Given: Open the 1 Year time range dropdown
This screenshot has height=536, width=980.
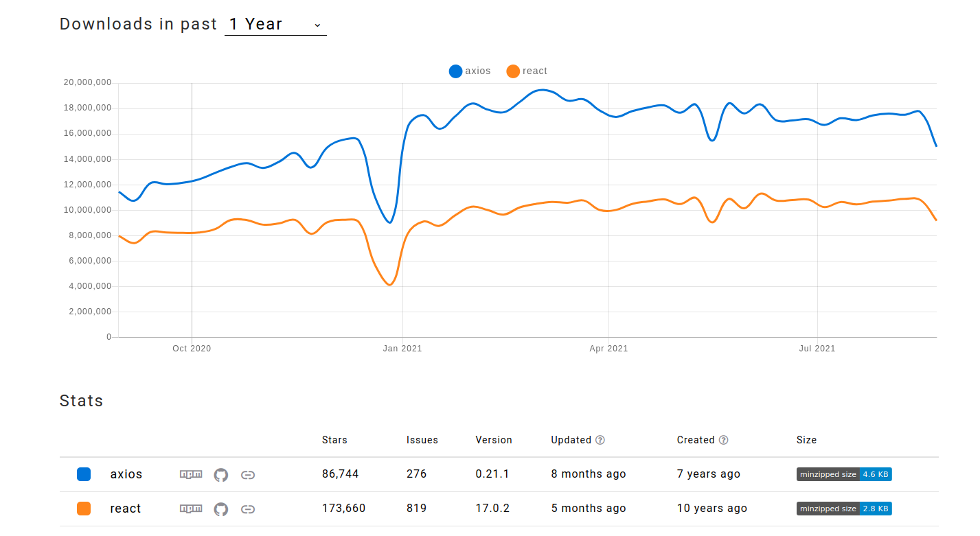Looking at the screenshot, I should point(275,25).
